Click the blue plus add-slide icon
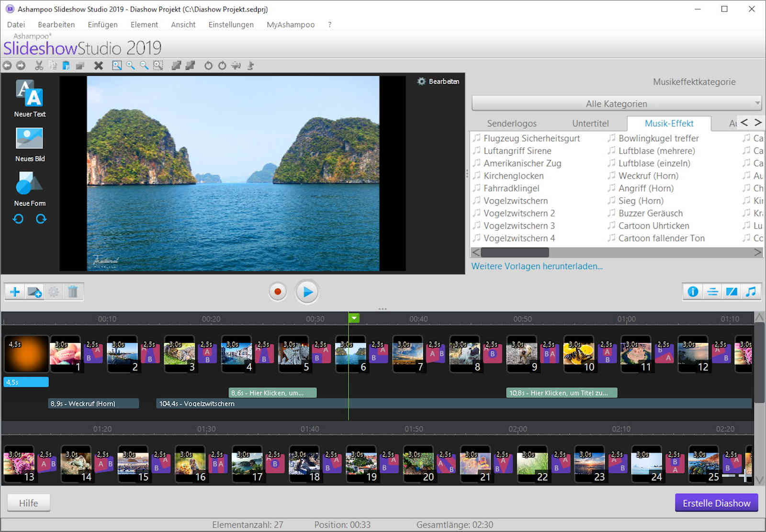 tap(15, 292)
